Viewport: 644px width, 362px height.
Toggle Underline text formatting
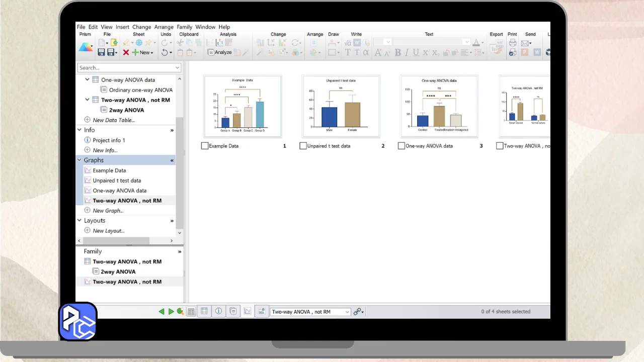(x=416, y=52)
